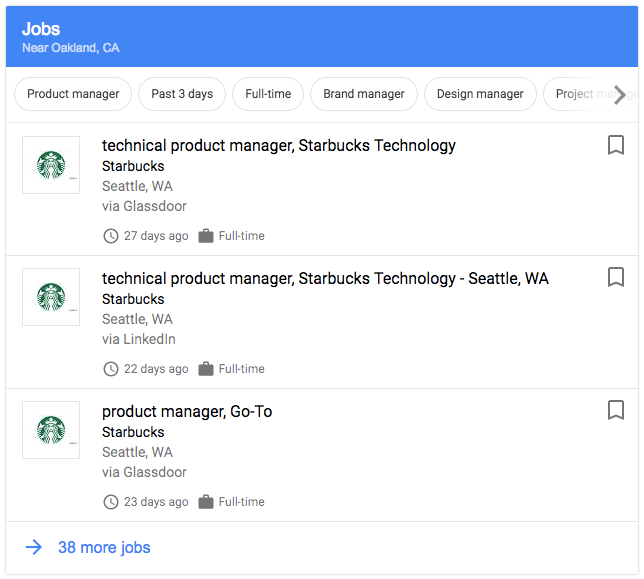
Task: Choose the Brand manager filter chip
Action: pos(364,94)
